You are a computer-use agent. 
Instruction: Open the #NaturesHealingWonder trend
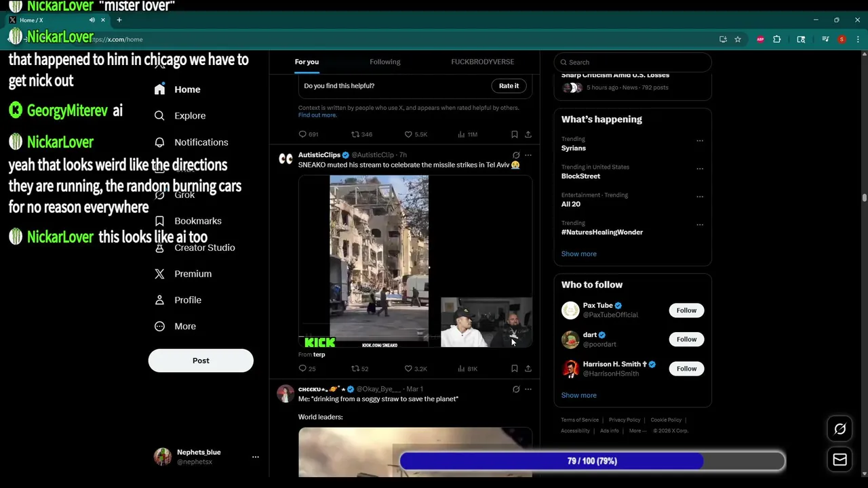point(602,232)
